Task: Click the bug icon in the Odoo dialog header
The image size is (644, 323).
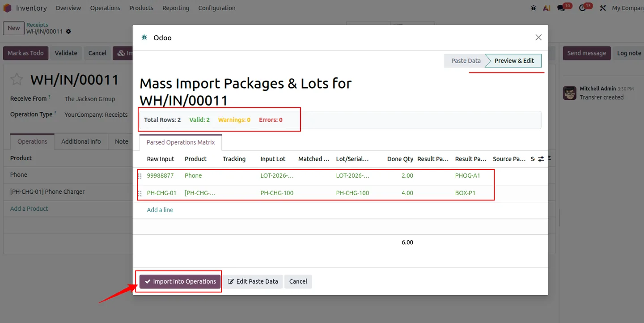Action: coord(144,38)
